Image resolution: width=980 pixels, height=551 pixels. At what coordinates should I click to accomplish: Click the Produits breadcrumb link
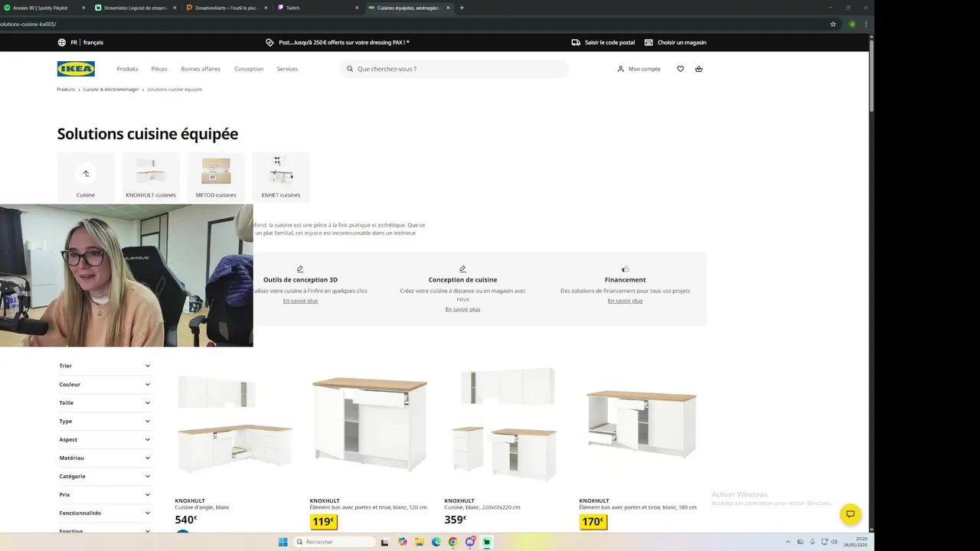coord(66,90)
